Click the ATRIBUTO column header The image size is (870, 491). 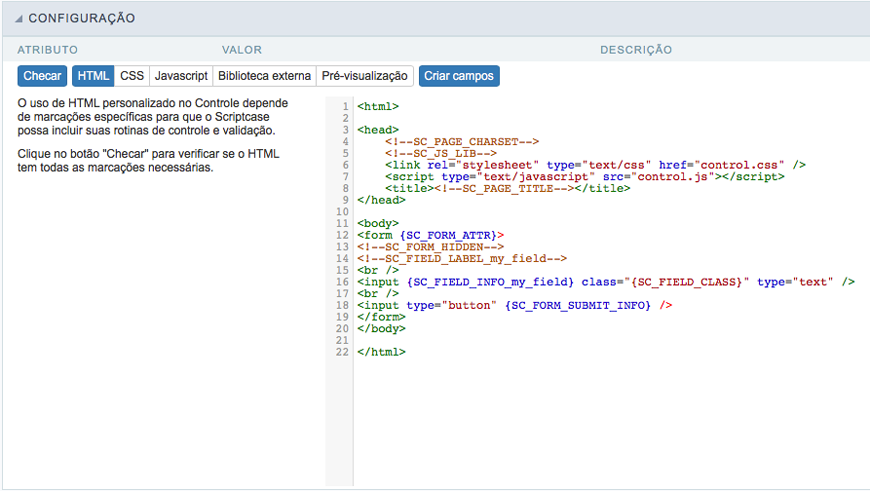(x=48, y=50)
